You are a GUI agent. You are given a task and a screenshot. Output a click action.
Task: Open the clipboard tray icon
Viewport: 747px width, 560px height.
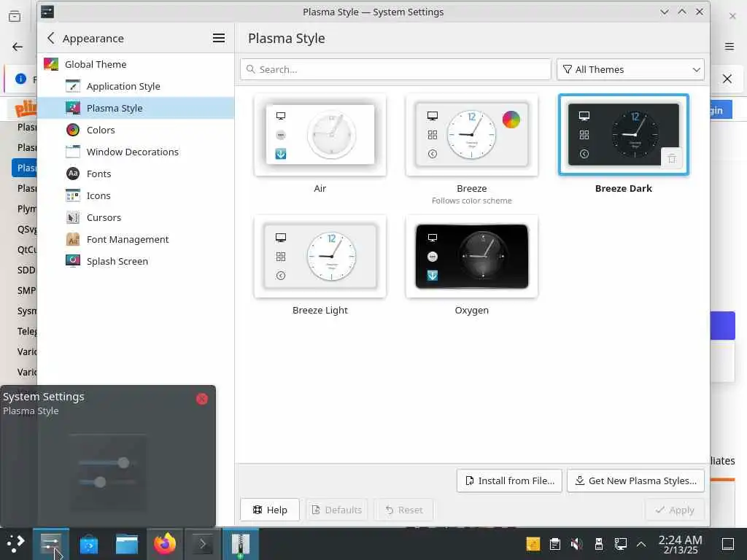pyautogui.click(x=555, y=544)
